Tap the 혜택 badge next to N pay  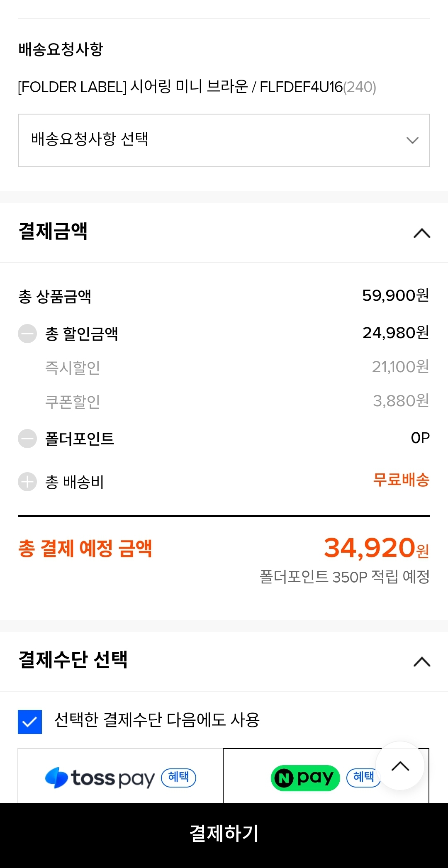point(362,777)
